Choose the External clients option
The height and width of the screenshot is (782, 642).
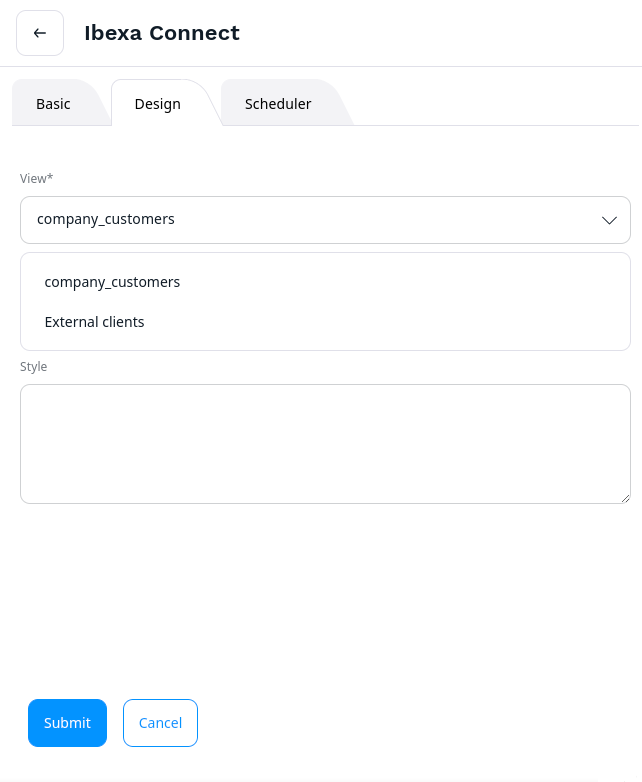[x=95, y=322]
